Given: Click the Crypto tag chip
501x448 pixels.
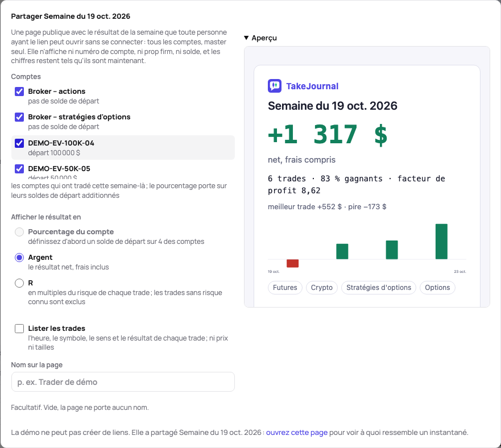Looking at the screenshot, I should tap(321, 288).
